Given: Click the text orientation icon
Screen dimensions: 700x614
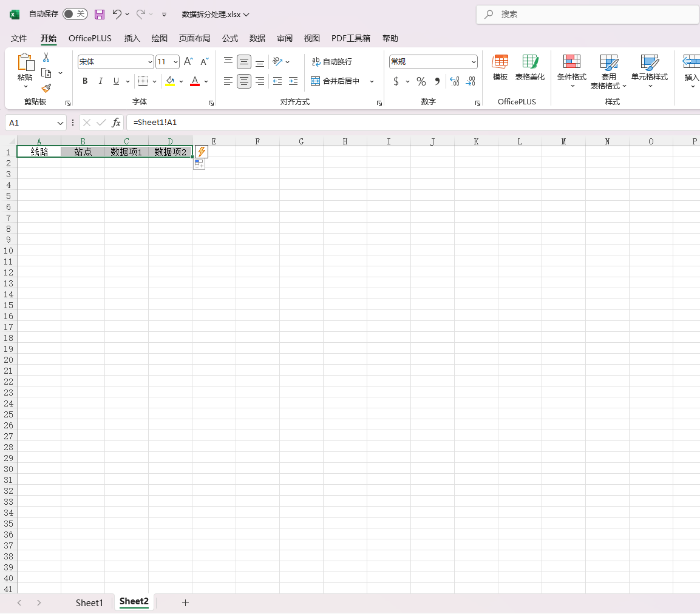Looking at the screenshot, I should [277, 61].
